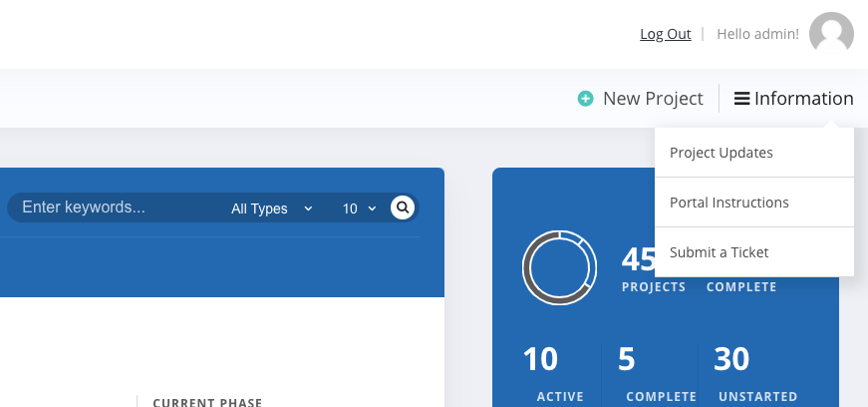
Task: Click the magnifier search button
Action: click(403, 207)
